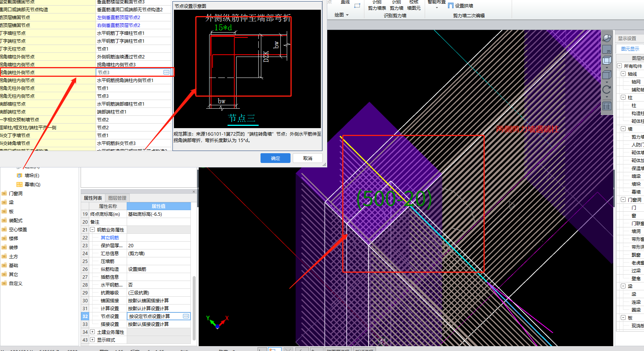Collapse the 柱 tree node

(623, 97)
